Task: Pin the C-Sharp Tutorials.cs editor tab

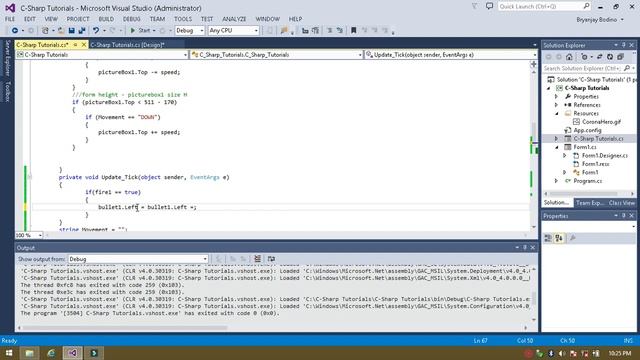Action: click(x=76, y=45)
